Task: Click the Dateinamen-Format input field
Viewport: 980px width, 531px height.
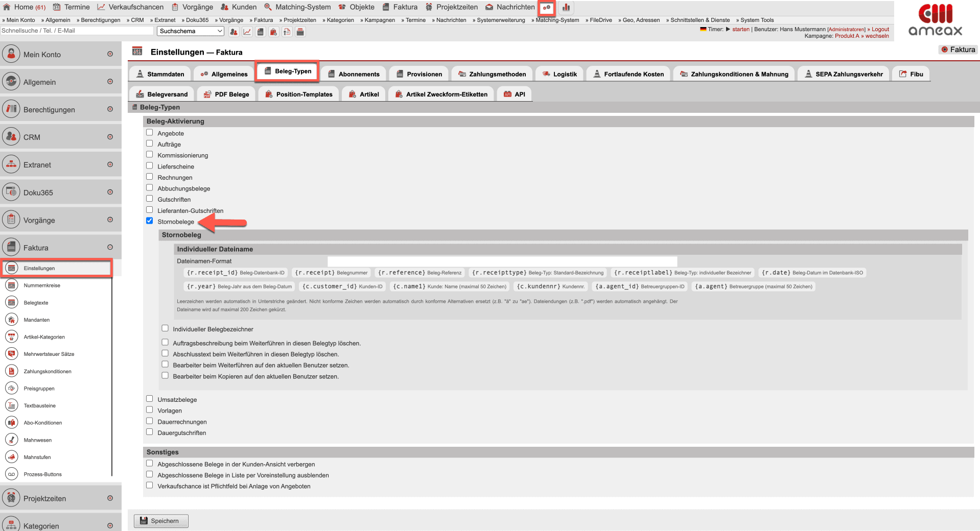Action: [502, 261]
